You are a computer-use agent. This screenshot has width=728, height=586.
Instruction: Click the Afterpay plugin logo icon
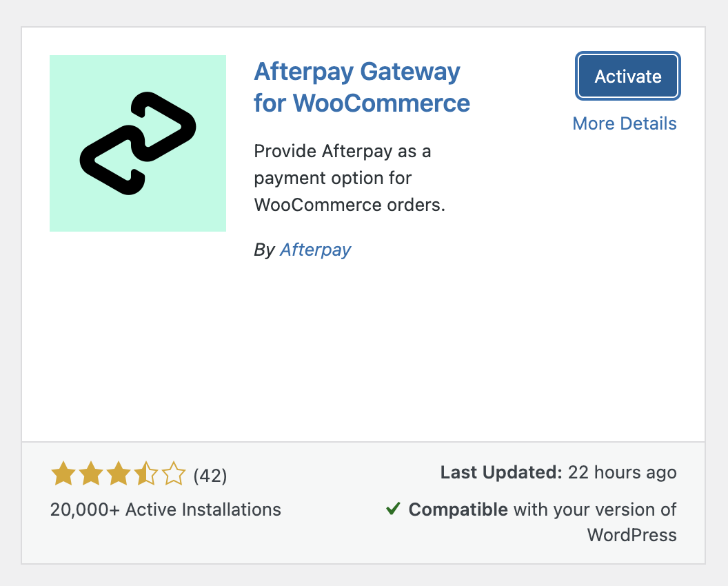(x=137, y=143)
